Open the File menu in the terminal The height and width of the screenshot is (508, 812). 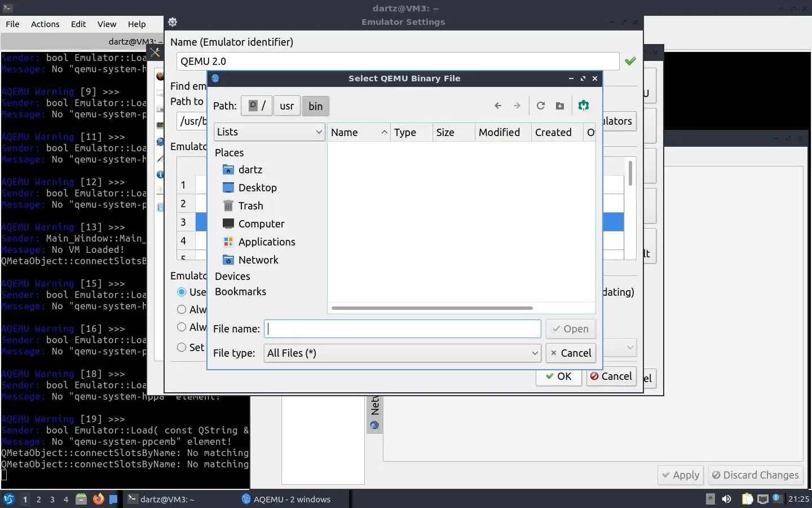pyautogui.click(x=12, y=24)
